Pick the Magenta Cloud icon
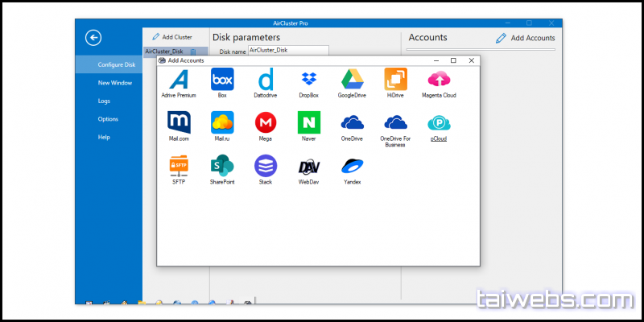The height and width of the screenshot is (322, 644). pos(439,80)
